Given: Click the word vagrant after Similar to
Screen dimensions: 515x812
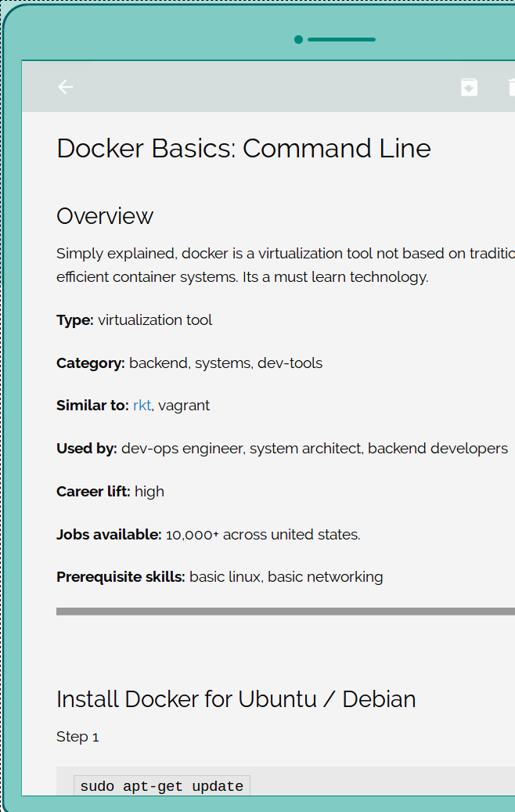Looking at the screenshot, I should [x=184, y=406].
